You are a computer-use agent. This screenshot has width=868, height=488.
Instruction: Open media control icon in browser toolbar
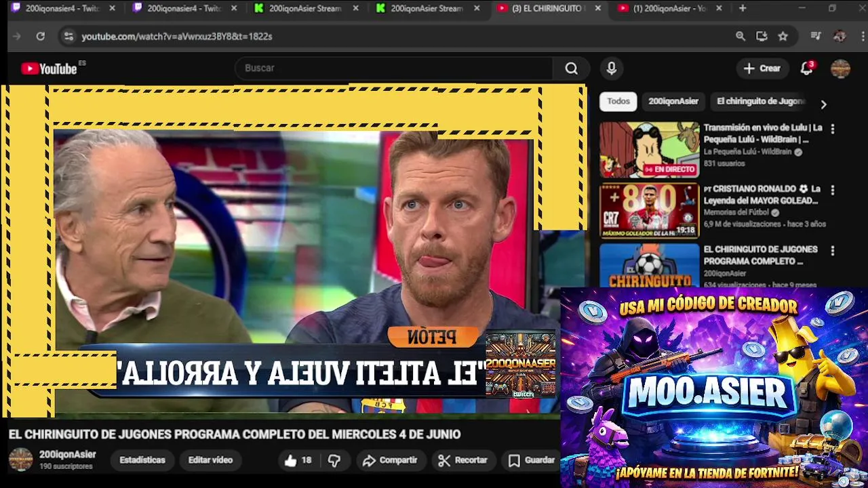click(816, 37)
